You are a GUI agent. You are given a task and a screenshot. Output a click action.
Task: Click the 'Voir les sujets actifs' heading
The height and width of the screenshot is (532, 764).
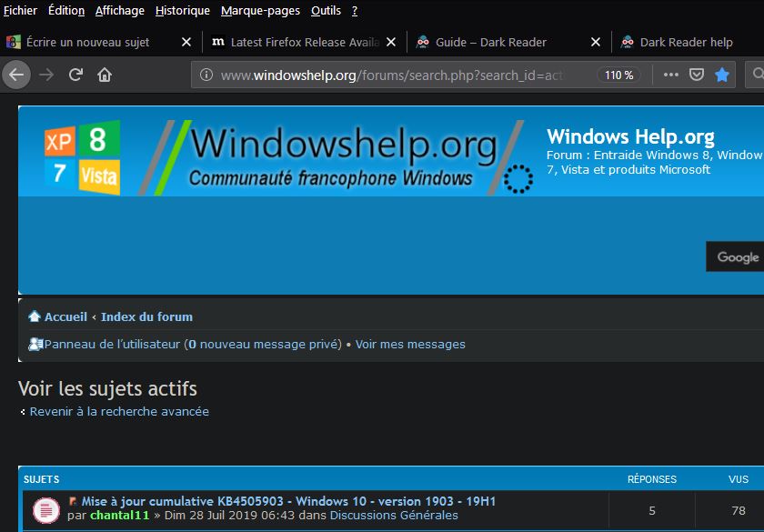coord(107,389)
